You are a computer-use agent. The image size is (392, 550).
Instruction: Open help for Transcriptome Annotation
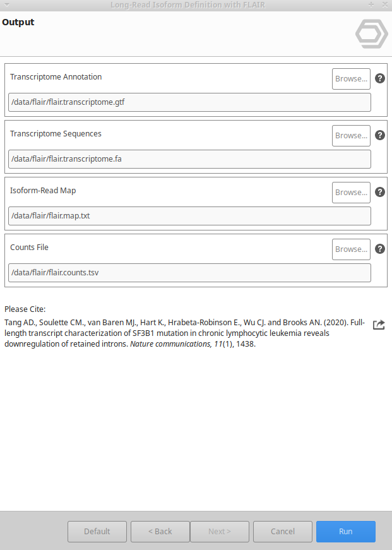pyautogui.click(x=380, y=78)
